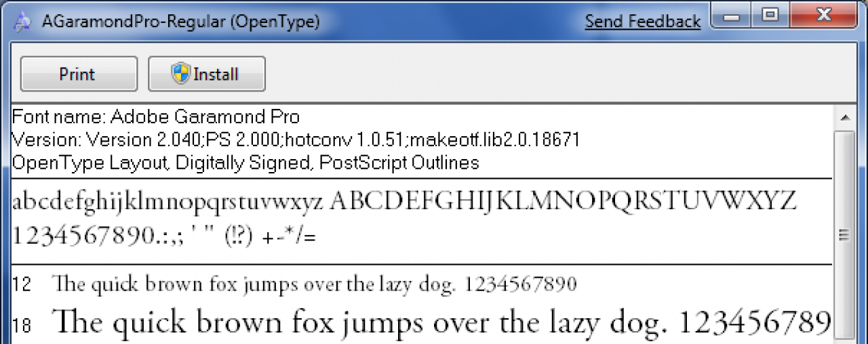Open the Send Feedback link
Image resolution: width=868 pixels, height=344 pixels.
click(x=643, y=22)
